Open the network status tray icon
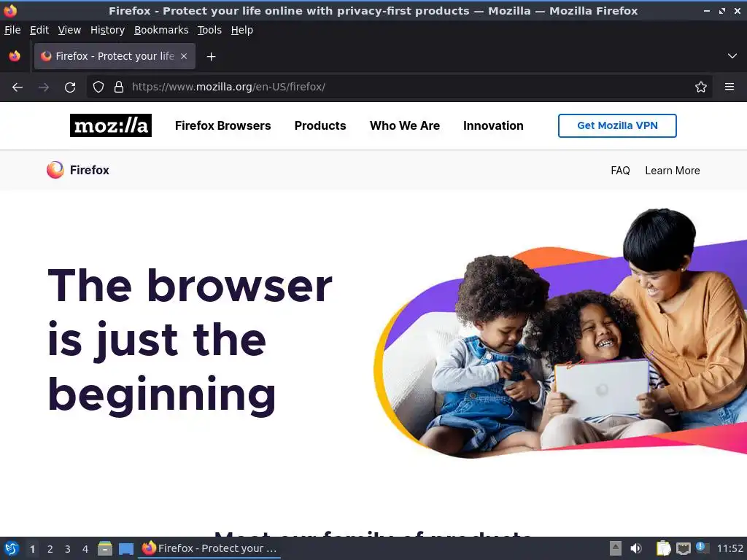 683,548
